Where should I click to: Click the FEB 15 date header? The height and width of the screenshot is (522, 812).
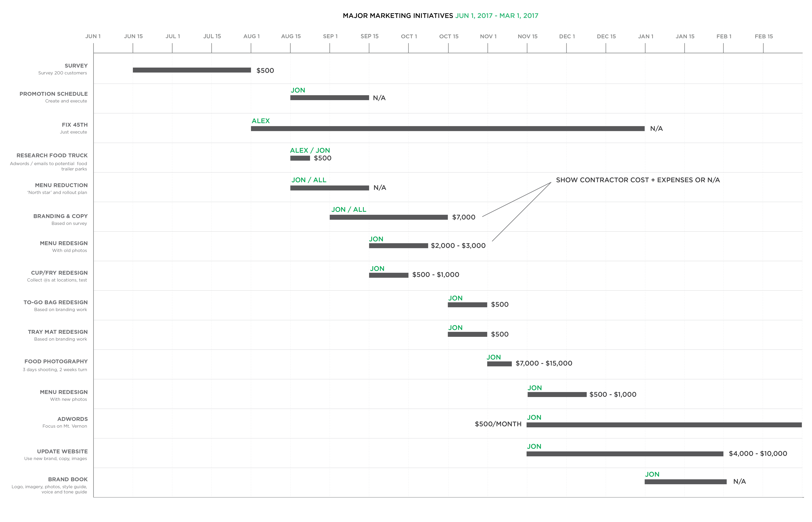point(764,36)
